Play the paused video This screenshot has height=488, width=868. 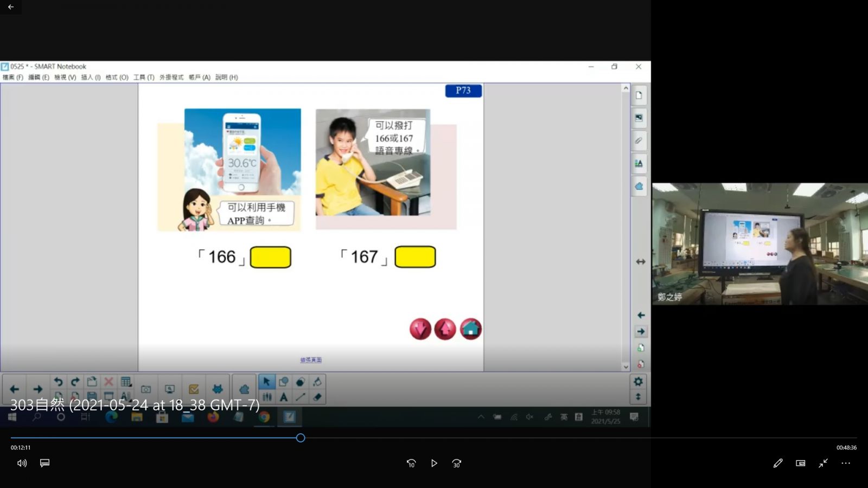[434, 463]
